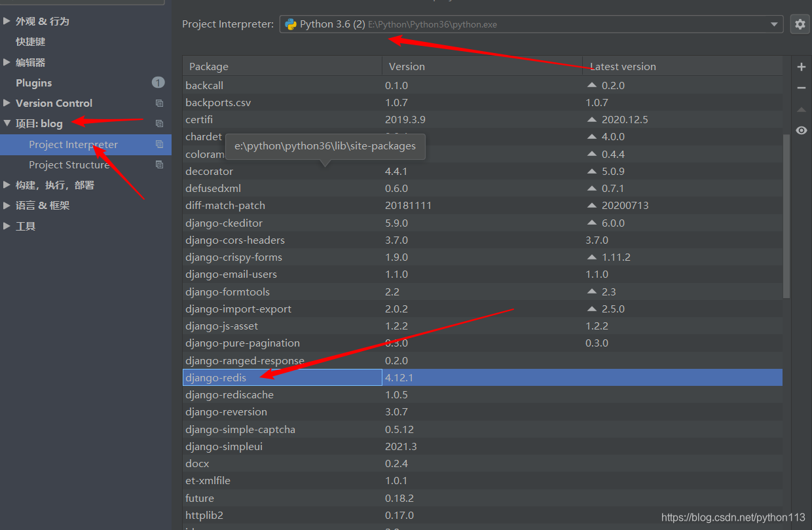
Task: Select the django-ranged-response package row
Action: (483, 360)
